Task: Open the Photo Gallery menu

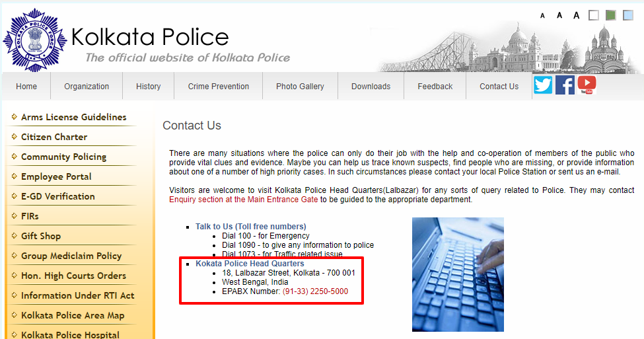Action: (x=301, y=87)
